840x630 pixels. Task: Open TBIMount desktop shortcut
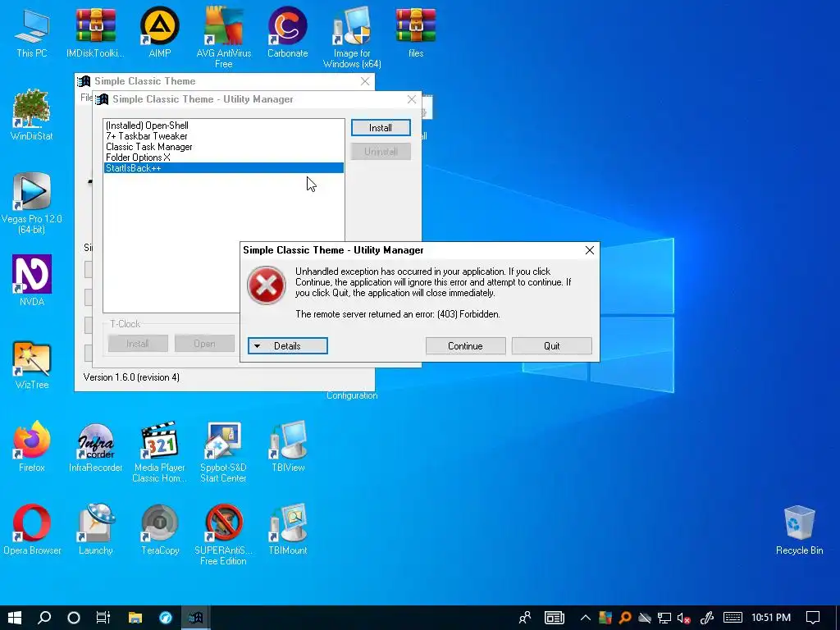tap(288, 529)
